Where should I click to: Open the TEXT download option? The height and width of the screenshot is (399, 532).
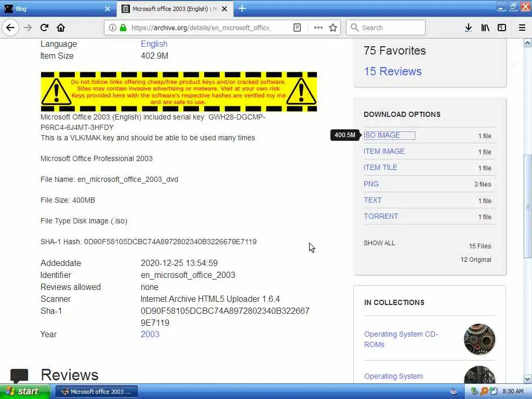373,200
